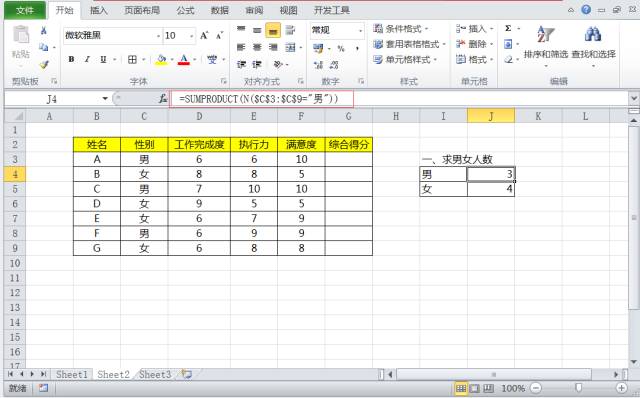
Task: Toggle the highlighted bottom align button
Action: (x=273, y=30)
